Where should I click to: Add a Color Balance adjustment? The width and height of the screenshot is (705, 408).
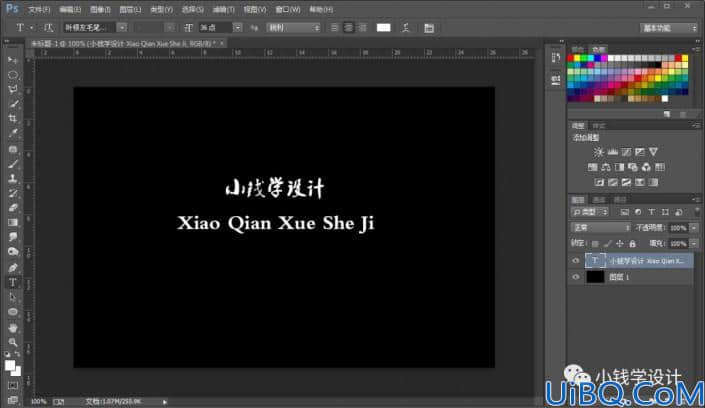606,167
